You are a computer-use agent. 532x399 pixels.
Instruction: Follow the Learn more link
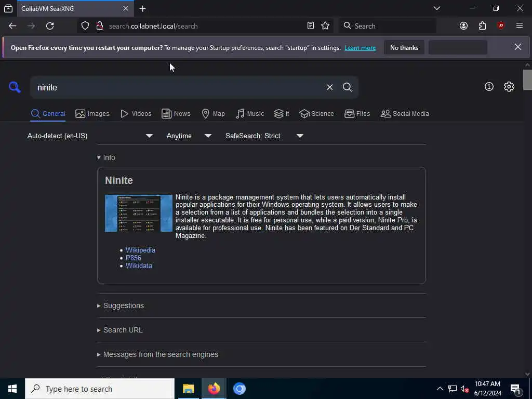click(x=360, y=48)
